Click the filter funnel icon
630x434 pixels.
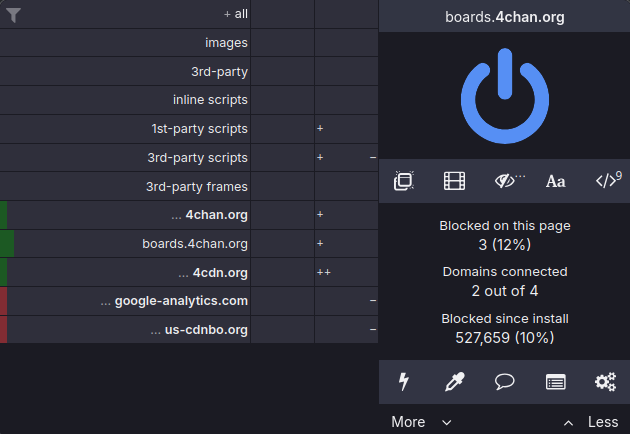(13, 15)
